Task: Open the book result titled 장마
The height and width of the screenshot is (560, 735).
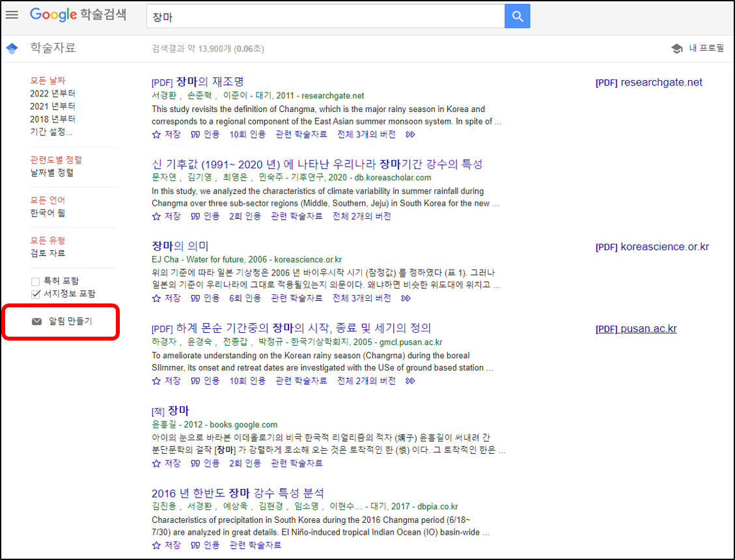Action: pyautogui.click(x=178, y=411)
